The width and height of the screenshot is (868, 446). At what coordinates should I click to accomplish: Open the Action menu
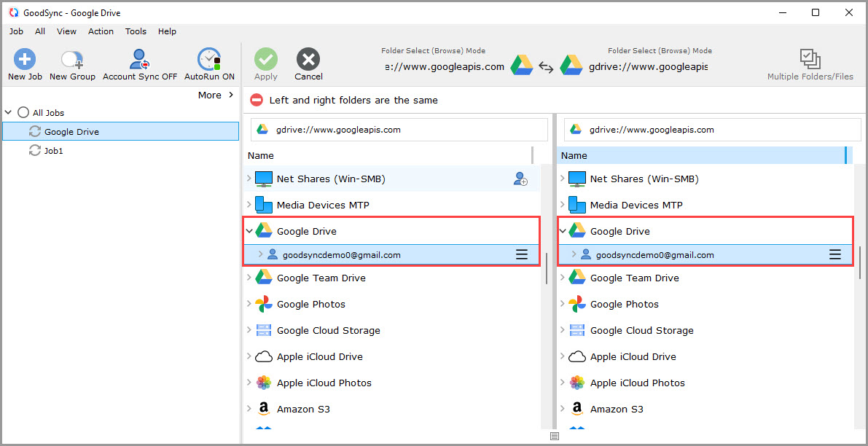click(x=101, y=31)
